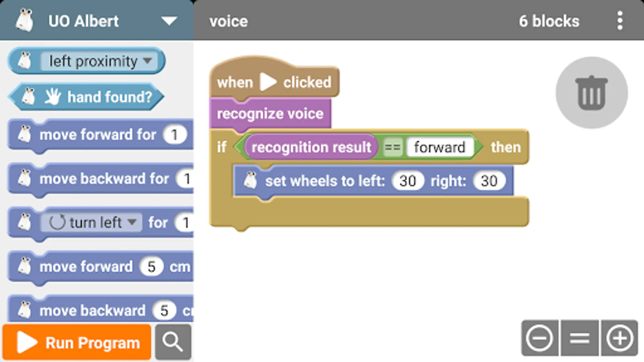644x362 pixels.
Task: Open the turn left direction dropdown
Action: point(132,222)
